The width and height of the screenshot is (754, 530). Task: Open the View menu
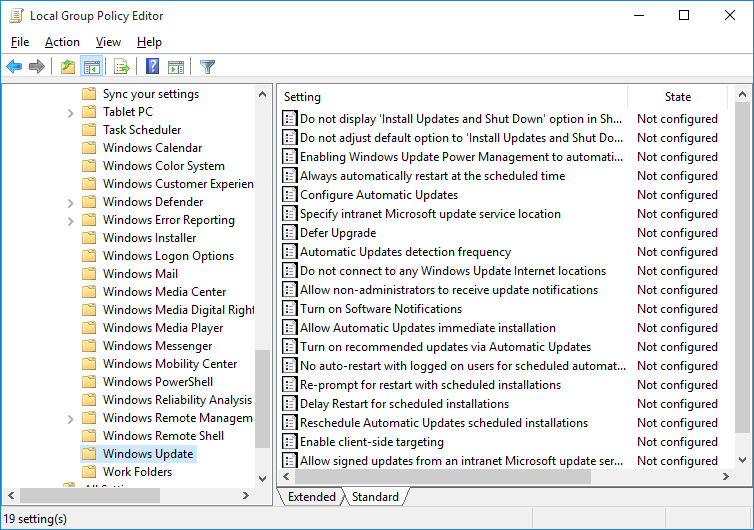pyautogui.click(x=108, y=42)
